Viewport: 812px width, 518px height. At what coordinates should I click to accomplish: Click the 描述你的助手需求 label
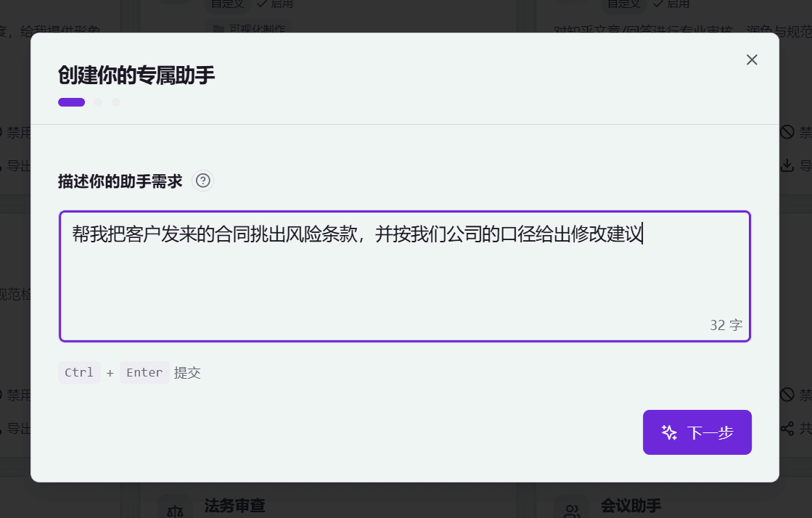[120, 181]
